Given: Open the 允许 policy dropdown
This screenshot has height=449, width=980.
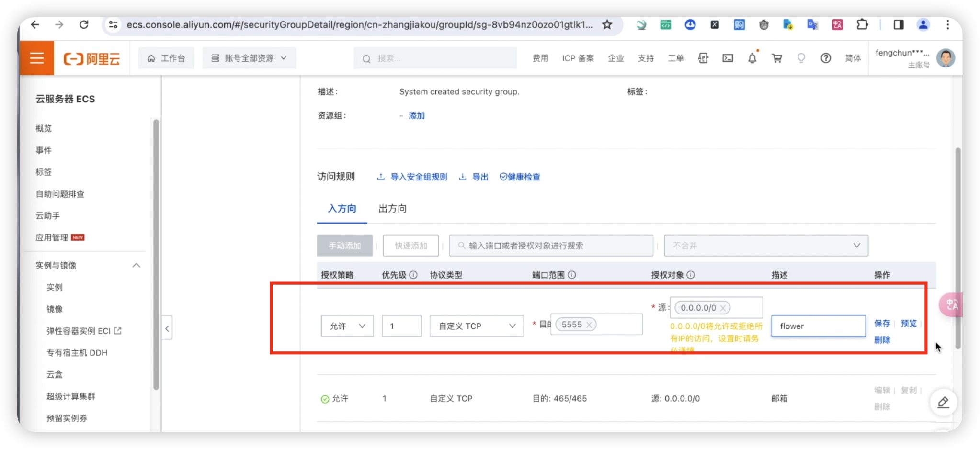Looking at the screenshot, I should [347, 326].
